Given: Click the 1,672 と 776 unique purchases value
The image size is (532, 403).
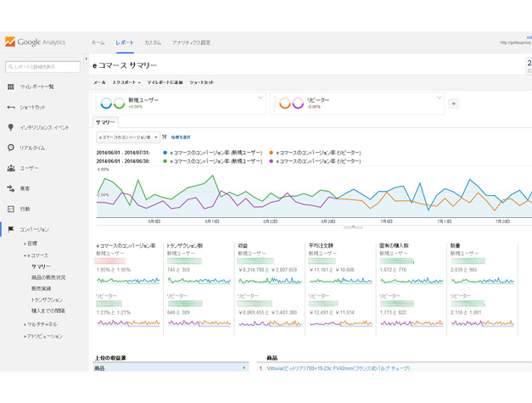Looking at the screenshot, I should coord(393,270).
